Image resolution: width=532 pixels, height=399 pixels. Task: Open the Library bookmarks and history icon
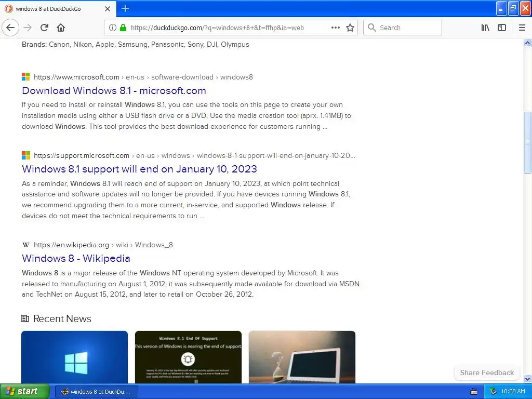(485, 28)
